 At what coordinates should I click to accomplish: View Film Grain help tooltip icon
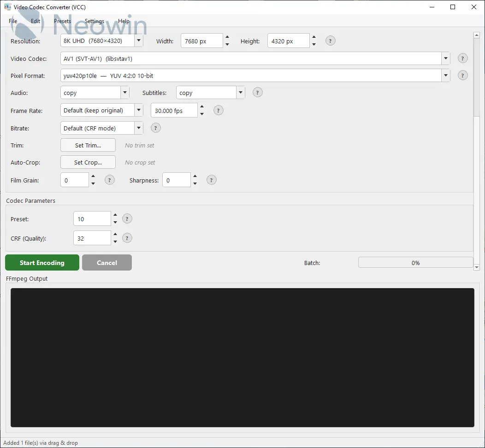pyautogui.click(x=109, y=180)
